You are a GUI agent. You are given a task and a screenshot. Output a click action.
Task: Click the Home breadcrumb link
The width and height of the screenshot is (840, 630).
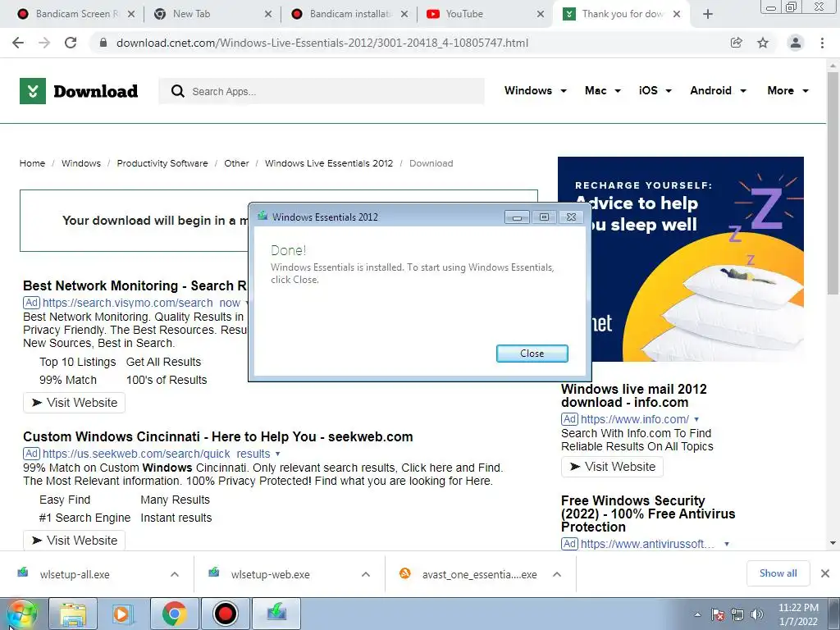32,163
